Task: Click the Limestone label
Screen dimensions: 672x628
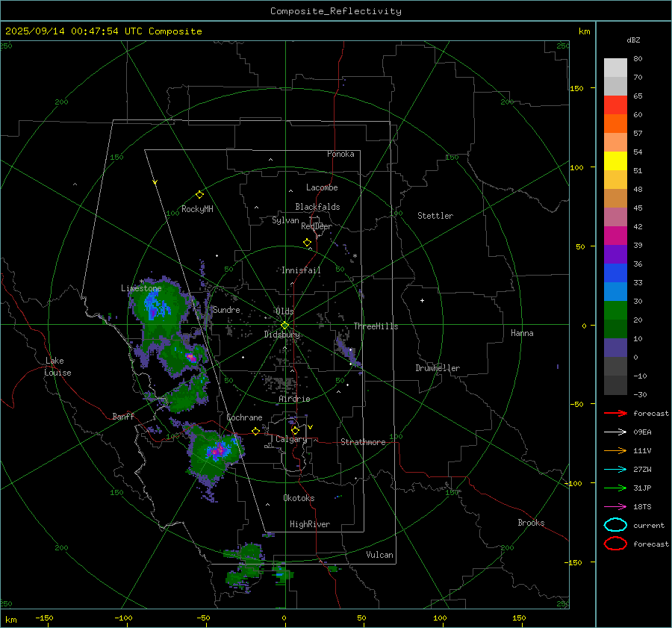Action: click(141, 288)
